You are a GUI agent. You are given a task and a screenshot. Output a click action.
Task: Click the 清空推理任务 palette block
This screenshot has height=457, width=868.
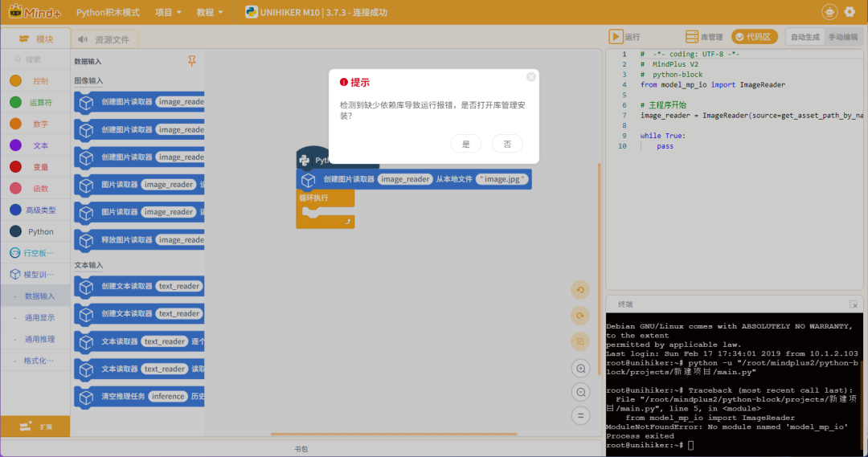[x=139, y=397]
